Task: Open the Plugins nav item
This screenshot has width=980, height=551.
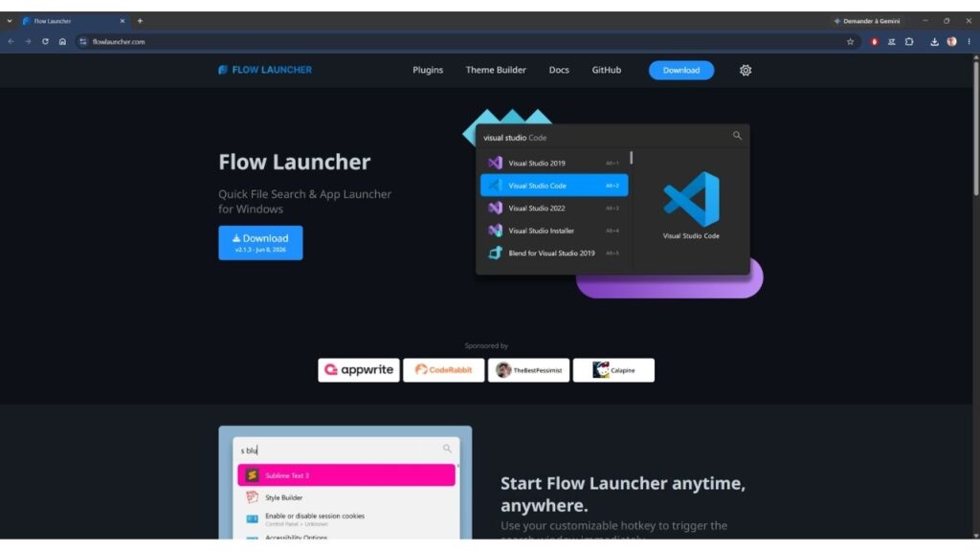Action: pos(428,70)
